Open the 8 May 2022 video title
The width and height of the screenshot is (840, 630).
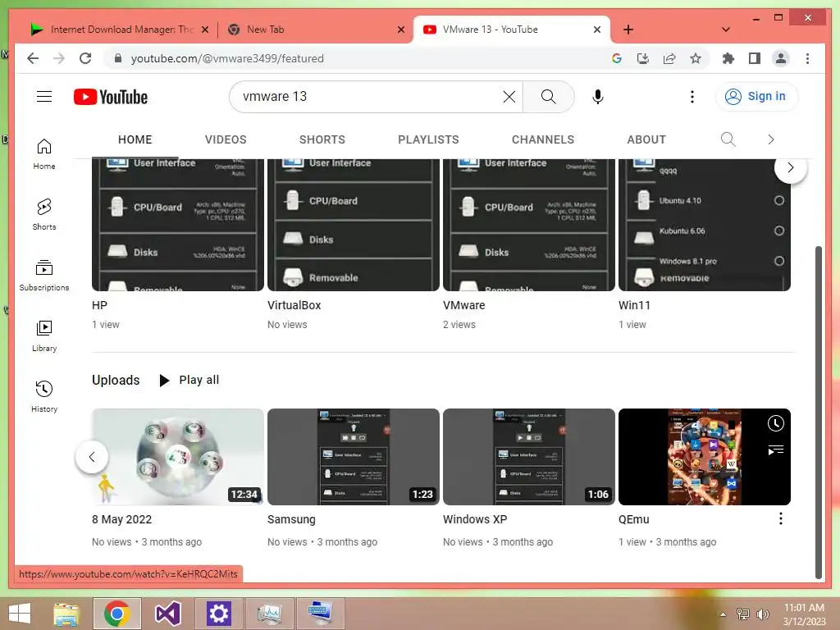[x=121, y=519]
